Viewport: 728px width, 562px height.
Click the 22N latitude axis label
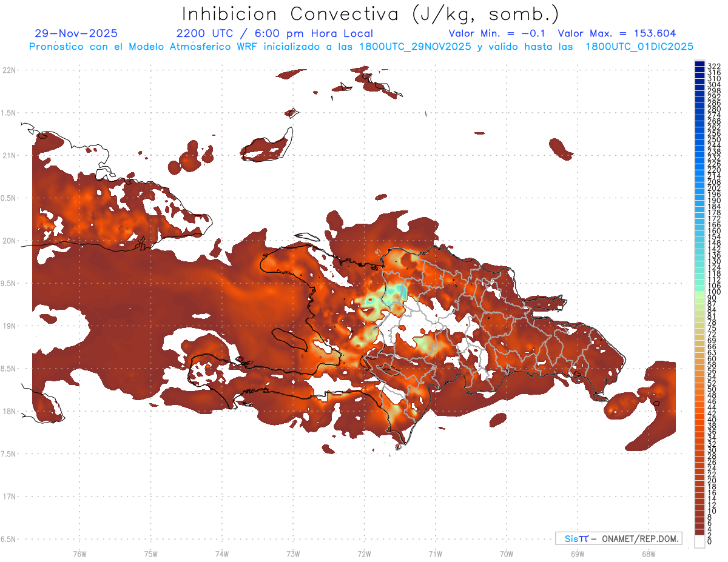tap(9, 70)
